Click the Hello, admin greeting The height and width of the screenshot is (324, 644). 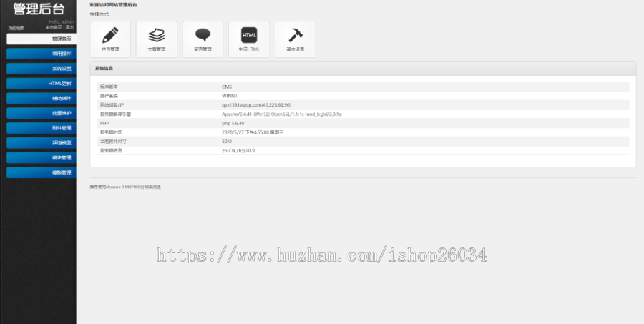click(x=62, y=21)
